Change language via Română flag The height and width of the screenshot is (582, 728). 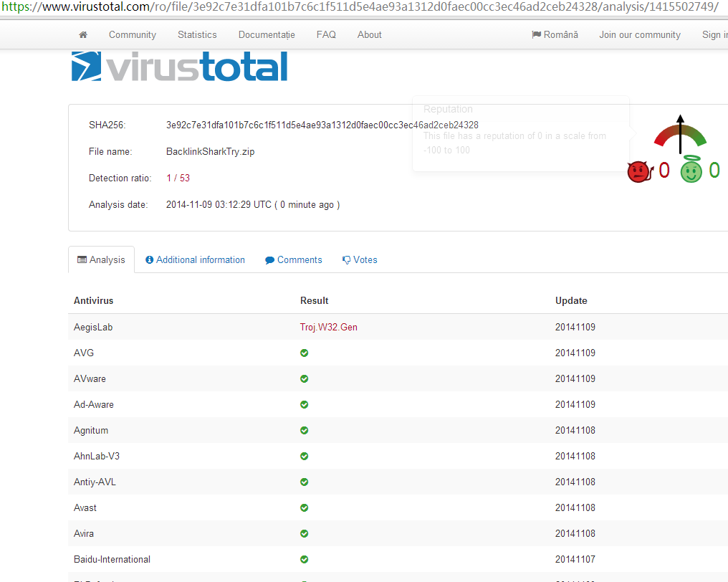click(x=555, y=35)
